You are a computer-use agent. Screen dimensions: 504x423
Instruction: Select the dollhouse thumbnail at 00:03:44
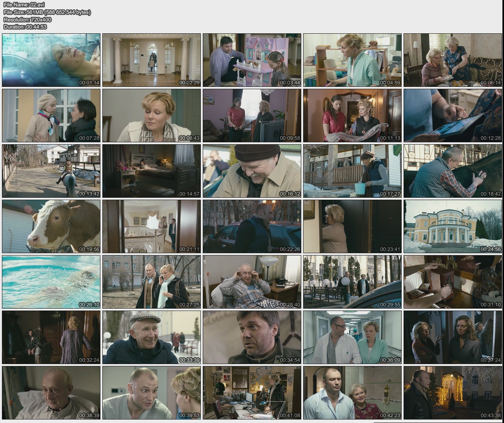pos(252,60)
